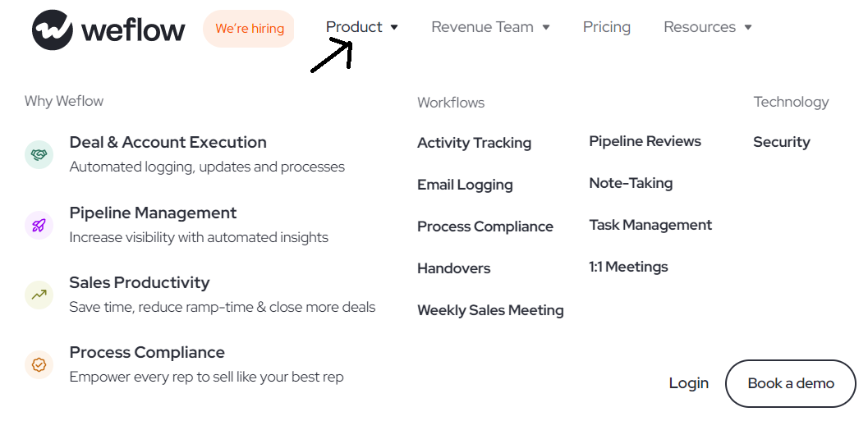Expand the Resources dropdown arrow
The height and width of the screenshot is (421, 868).
tap(748, 27)
